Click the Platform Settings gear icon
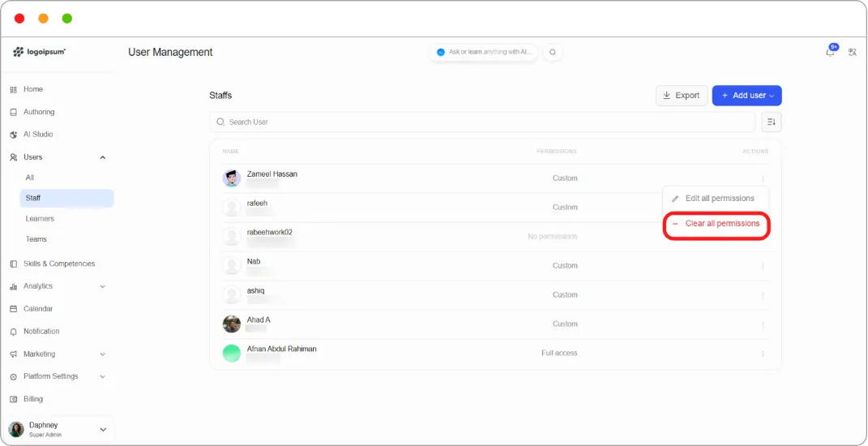This screenshot has width=868, height=446. point(14,377)
